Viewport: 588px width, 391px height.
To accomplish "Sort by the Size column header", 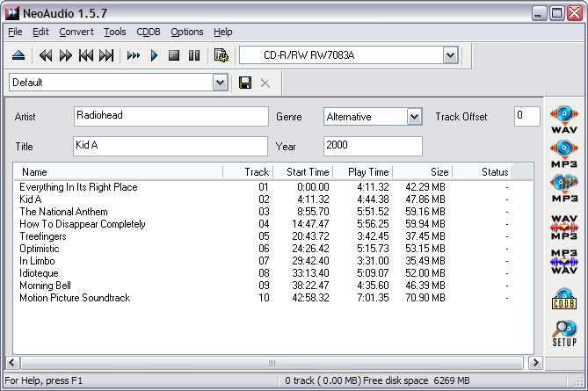I will [423, 172].
